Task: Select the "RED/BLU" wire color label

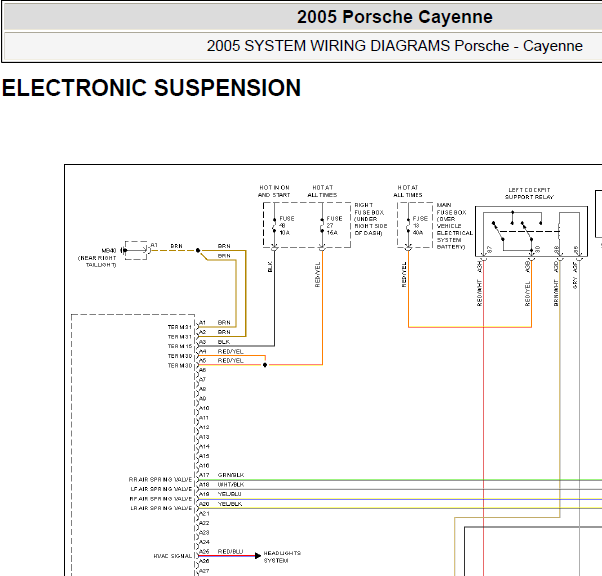Action: [x=230, y=551]
